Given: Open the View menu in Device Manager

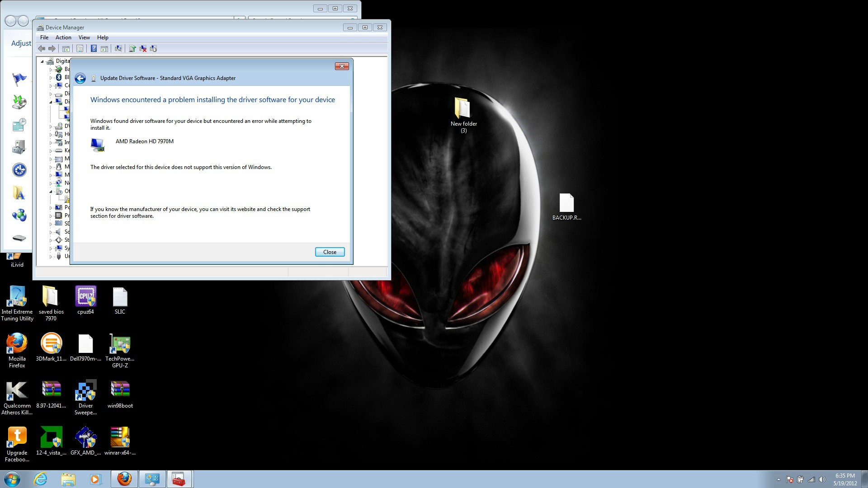Looking at the screenshot, I should pos(84,38).
